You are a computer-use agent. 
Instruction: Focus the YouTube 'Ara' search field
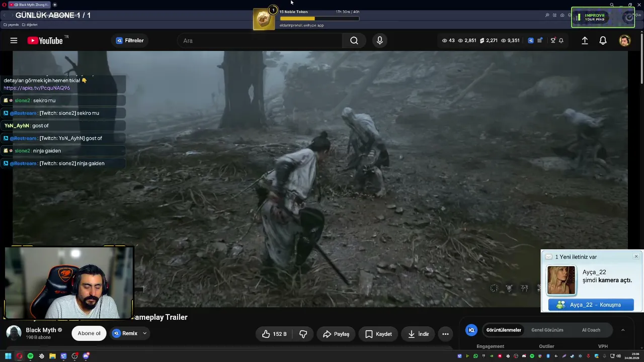click(x=260, y=41)
